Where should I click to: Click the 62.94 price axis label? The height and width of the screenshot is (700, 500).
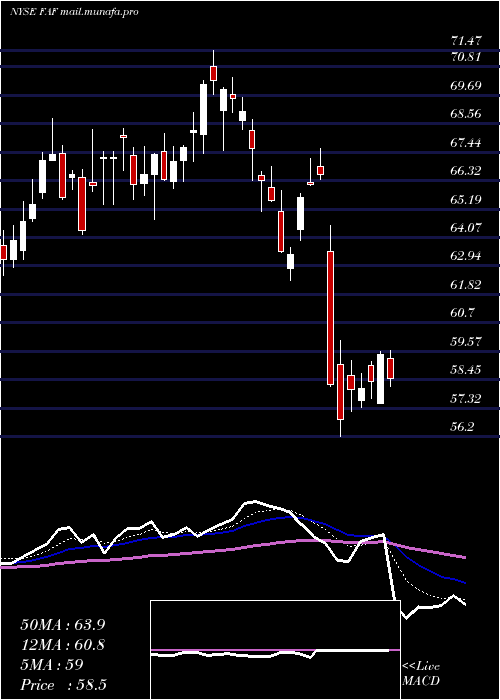coord(466,256)
